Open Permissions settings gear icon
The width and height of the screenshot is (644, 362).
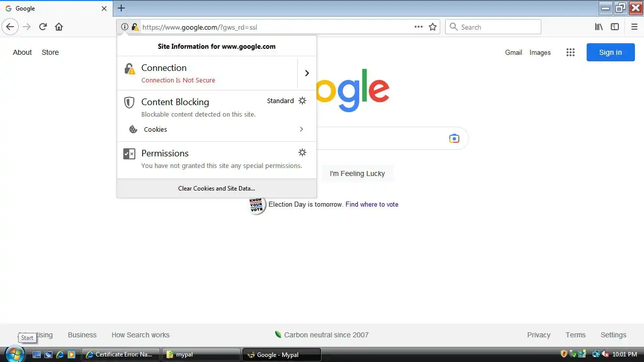302,152
